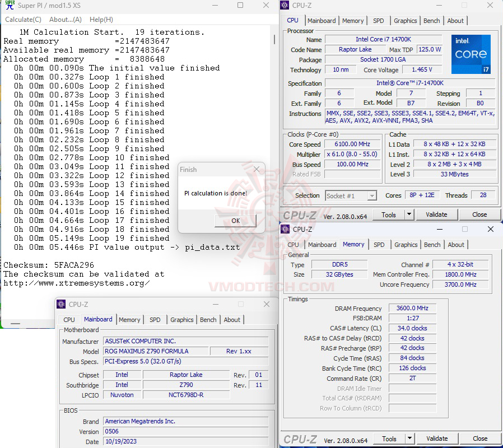Image resolution: width=503 pixels, height=448 pixels.
Task: Open About tab in Memory CPU-Z window
Action: [x=456, y=245]
